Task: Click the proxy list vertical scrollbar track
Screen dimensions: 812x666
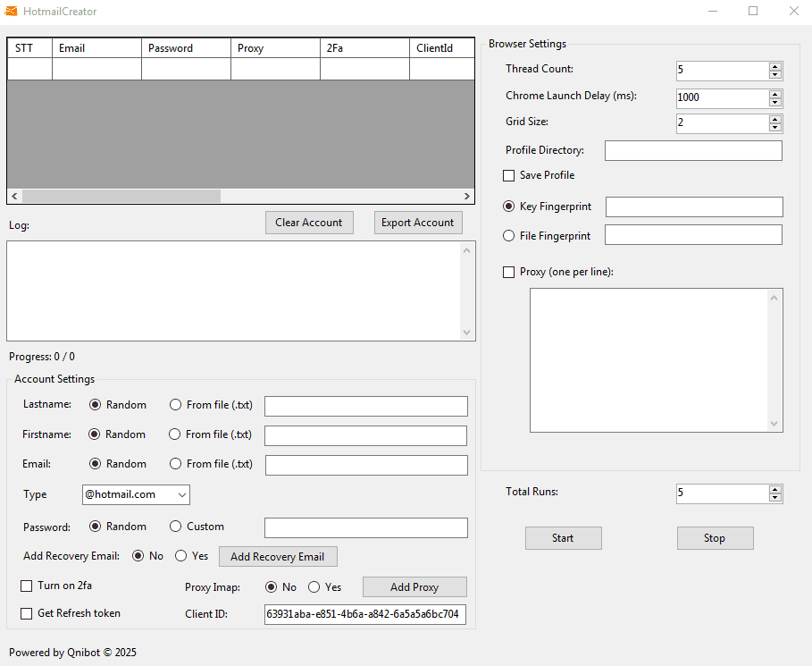Action: pos(774,360)
